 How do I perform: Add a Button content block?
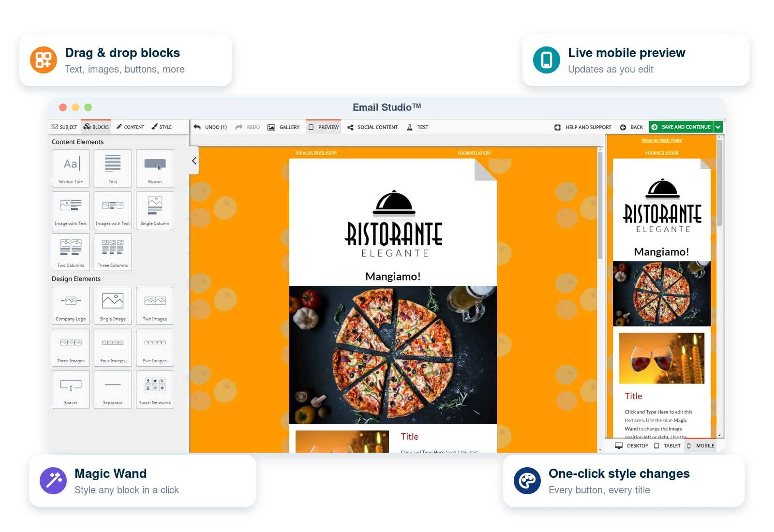(x=155, y=168)
